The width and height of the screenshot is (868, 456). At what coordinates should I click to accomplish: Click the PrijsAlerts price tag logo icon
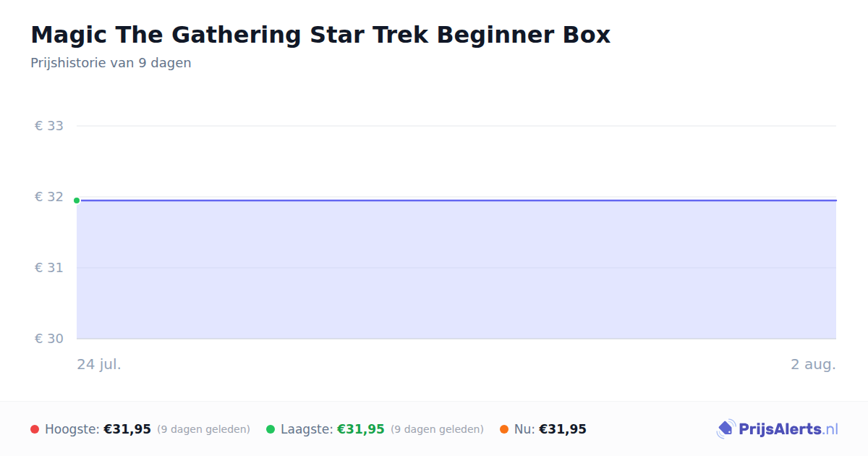(726, 429)
